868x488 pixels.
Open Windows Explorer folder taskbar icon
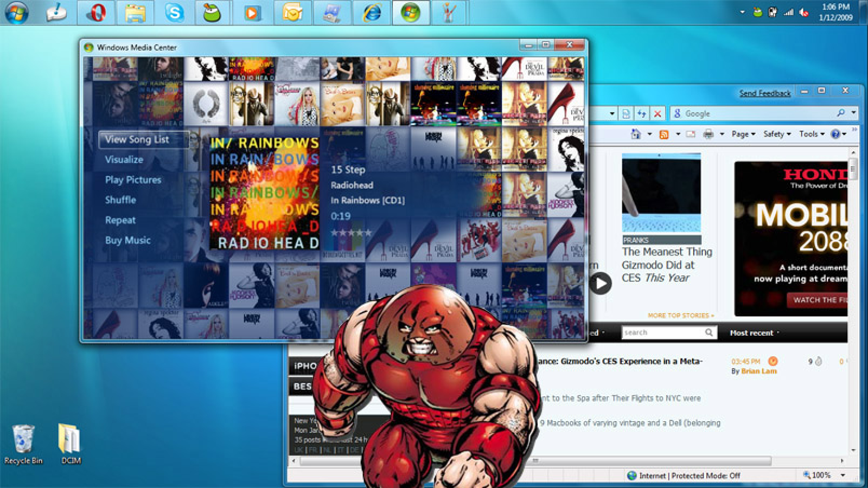(x=135, y=12)
